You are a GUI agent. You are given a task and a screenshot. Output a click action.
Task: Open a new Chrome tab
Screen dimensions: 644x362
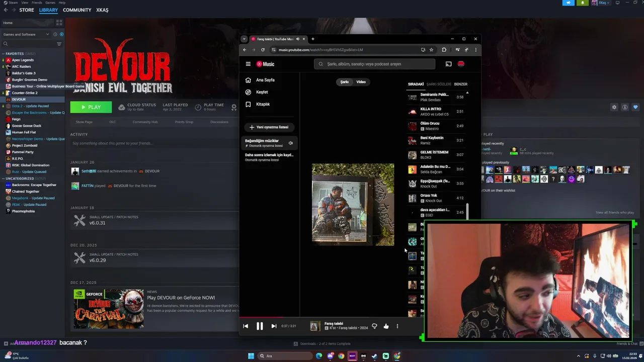tap(312, 39)
